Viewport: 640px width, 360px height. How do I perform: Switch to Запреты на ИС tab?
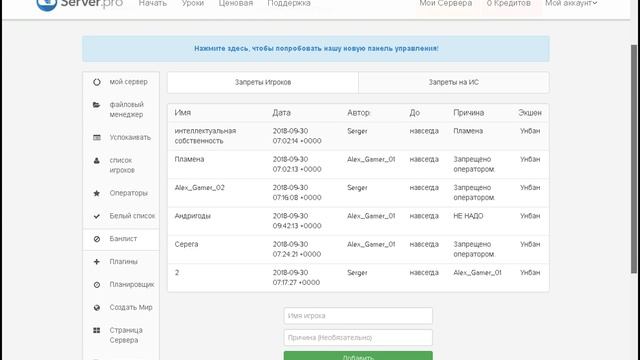point(453,82)
